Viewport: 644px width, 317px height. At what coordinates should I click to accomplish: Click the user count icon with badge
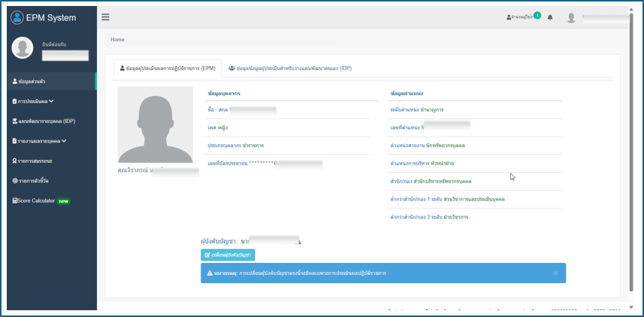[x=524, y=17]
